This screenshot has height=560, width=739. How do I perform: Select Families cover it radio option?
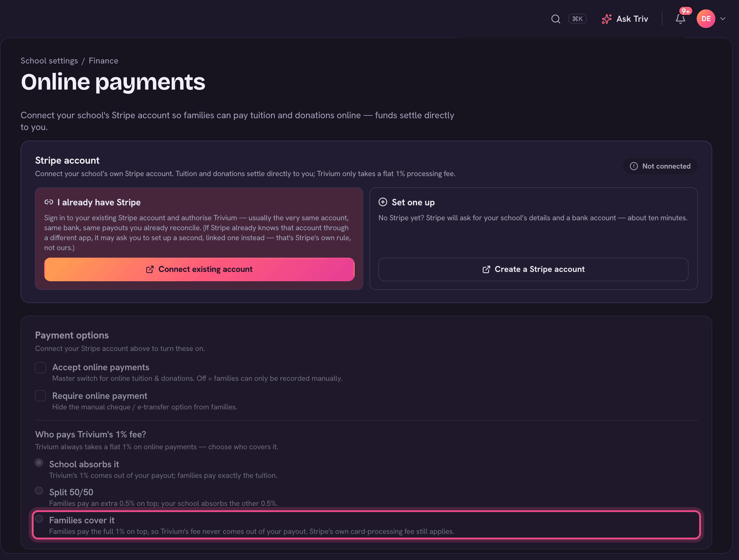(x=39, y=519)
